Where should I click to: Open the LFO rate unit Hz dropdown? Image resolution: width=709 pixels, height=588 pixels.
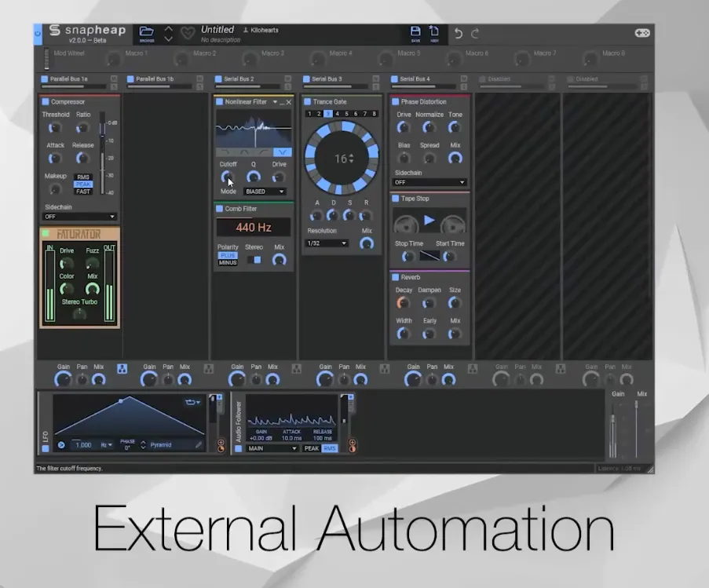click(x=106, y=445)
